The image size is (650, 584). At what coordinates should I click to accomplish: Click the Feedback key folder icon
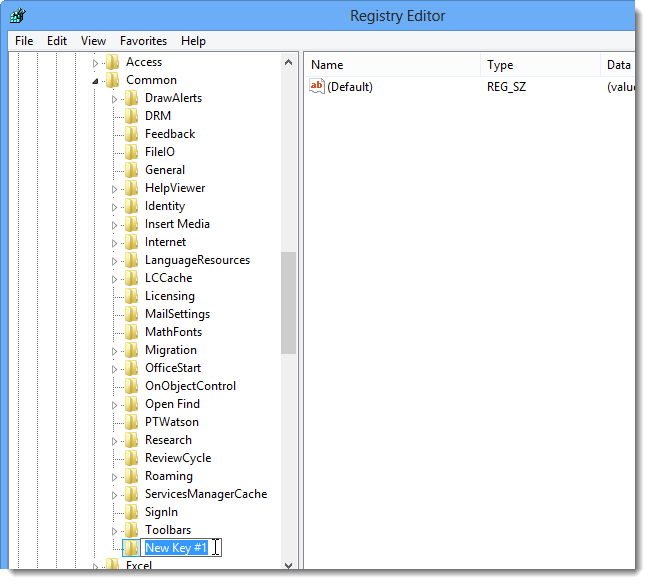tap(131, 134)
